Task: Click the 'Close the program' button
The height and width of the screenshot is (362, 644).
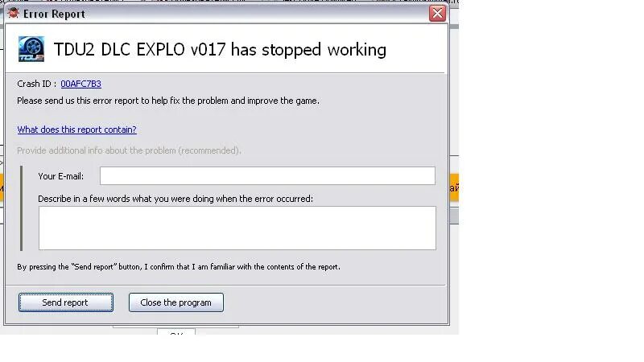Action: (x=176, y=302)
